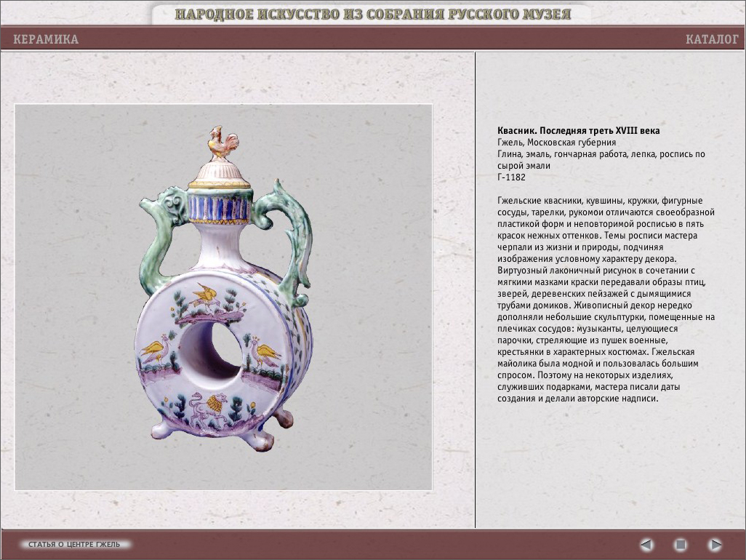Click the 'Гжель, Московская губерния' line
746x560 pixels.
click(x=556, y=143)
